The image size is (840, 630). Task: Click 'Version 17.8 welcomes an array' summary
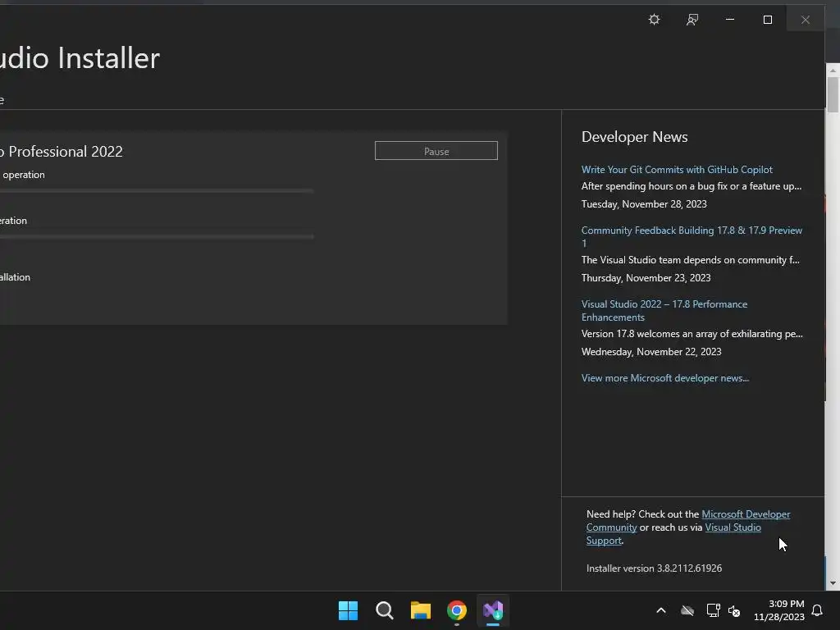point(692,333)
